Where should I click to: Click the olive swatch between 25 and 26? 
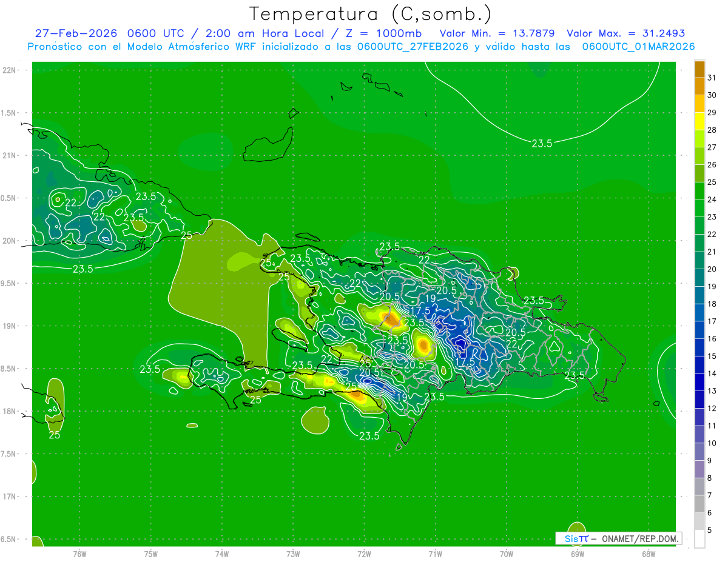pos(699,173)
